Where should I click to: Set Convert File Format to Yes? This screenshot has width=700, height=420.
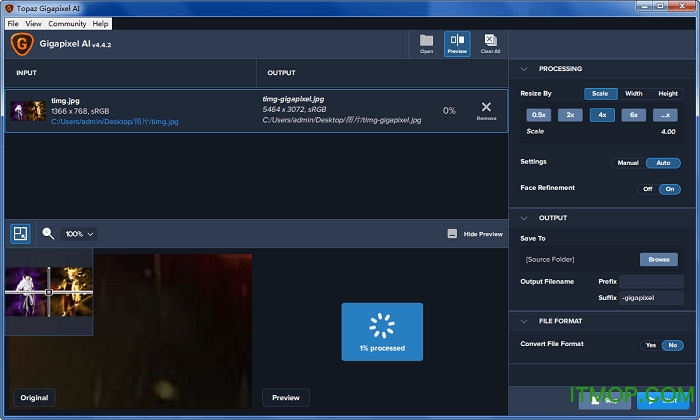click(x=651, y=345)
